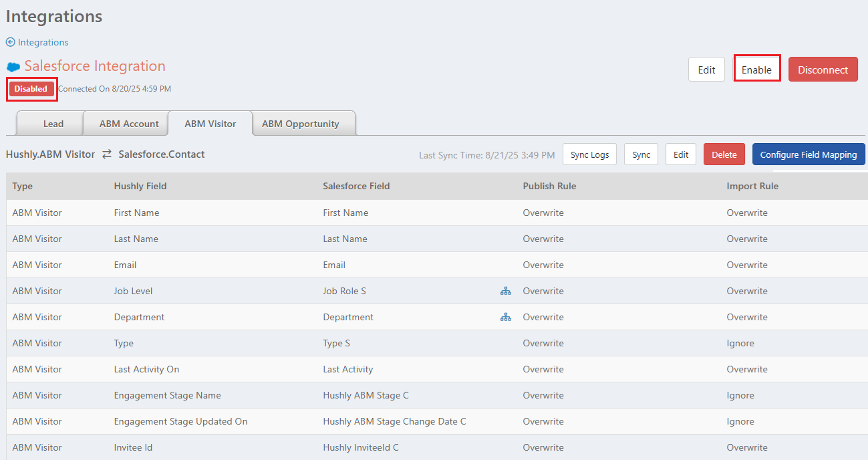Click the Type column header
This screenshot has height=460, width=868.
point(23,186)
